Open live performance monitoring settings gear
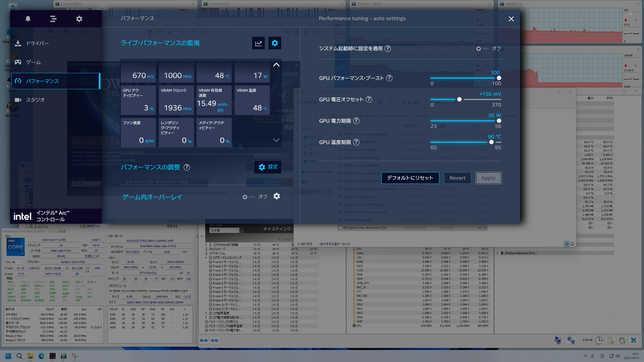This screenshot has width=644, height=362. coord(275,43)
